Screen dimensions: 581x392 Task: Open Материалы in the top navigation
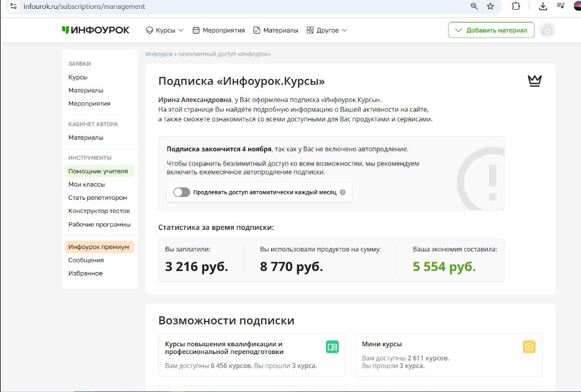pyautogui.click(x=275, y=30)
